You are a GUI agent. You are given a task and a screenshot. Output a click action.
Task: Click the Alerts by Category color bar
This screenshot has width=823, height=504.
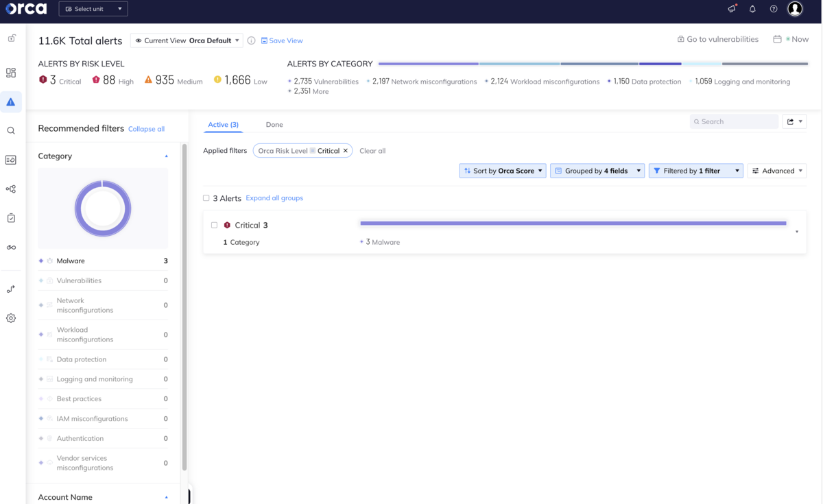(593, 64)
